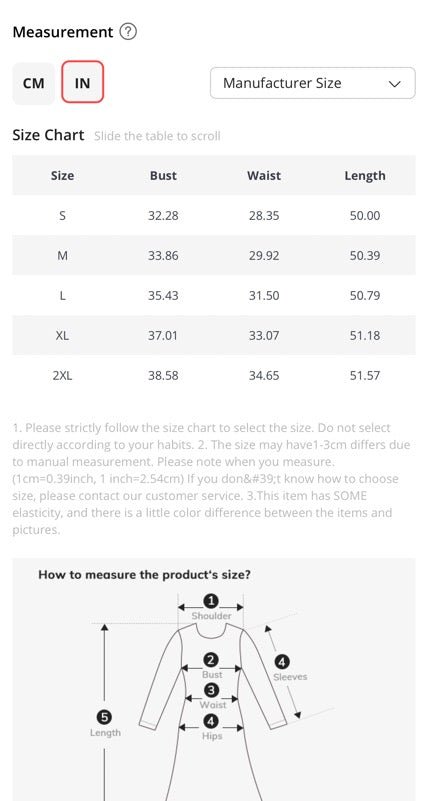The width and height of the screenshot is (428, 801).
Task: Click the Shoulder marker number 1
Action: [211, 601]
